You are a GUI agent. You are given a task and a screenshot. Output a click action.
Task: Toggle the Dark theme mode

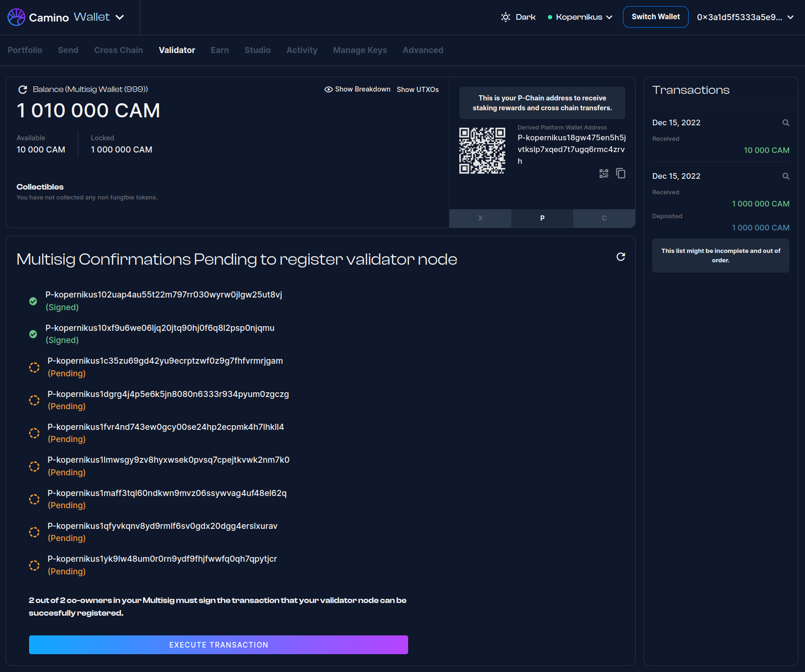(x=518, y=17)
